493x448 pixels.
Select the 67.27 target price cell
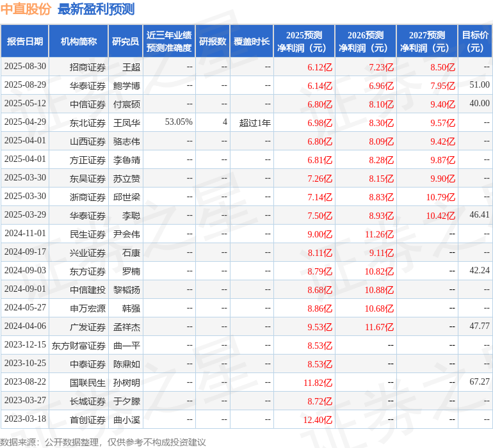click(479, 382)
